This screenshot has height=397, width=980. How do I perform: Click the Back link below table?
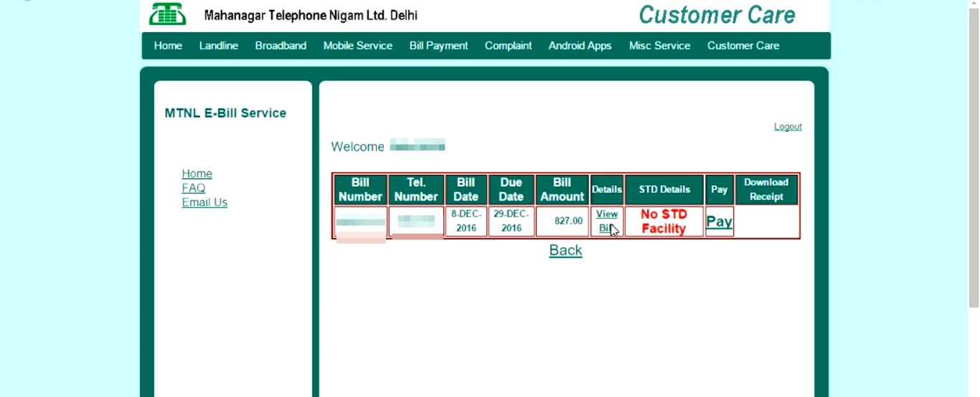point(565,250)
